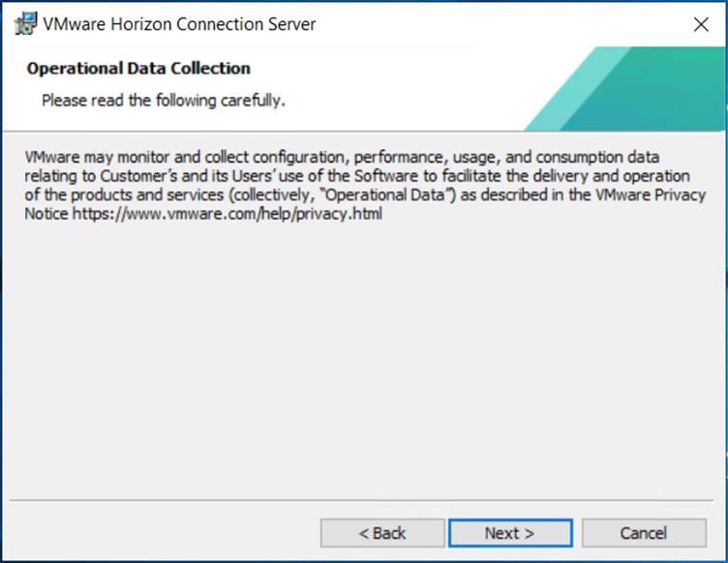Proceed by pressing the Next button
Viewport: 728px width, 563px height.
click(509, 533)
